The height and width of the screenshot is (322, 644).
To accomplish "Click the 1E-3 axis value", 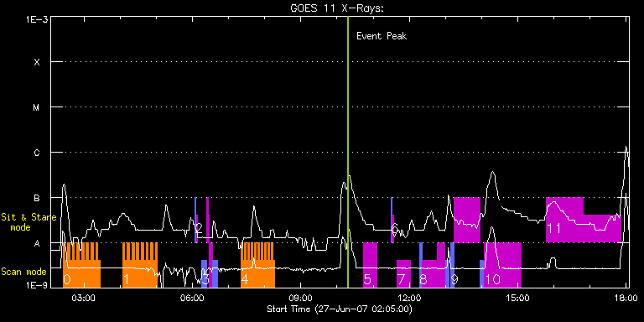I will coord(37,20).
